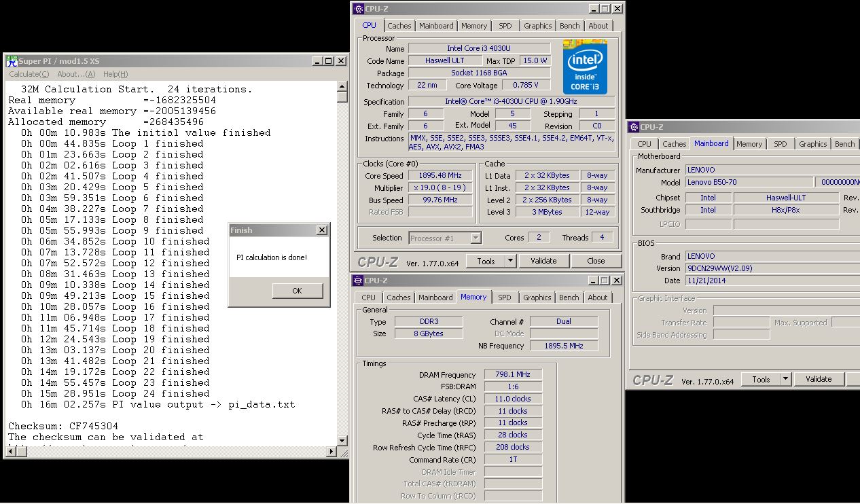Click the Multiplier value x 19.0 (8 - 19)
Image resolution: width=860 pixels, height=504 pixels.
[440, 187]
